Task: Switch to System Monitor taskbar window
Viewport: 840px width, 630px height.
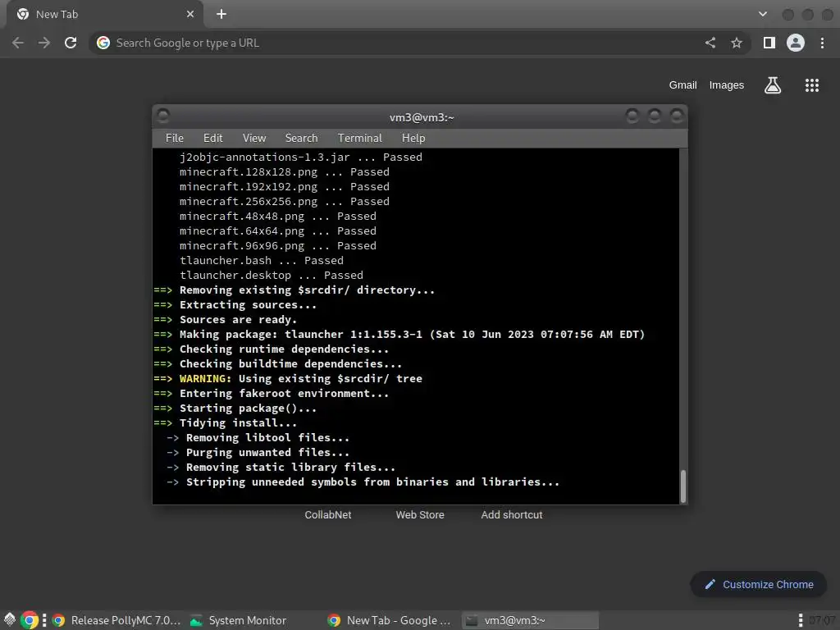Action: tap(240, 620)
